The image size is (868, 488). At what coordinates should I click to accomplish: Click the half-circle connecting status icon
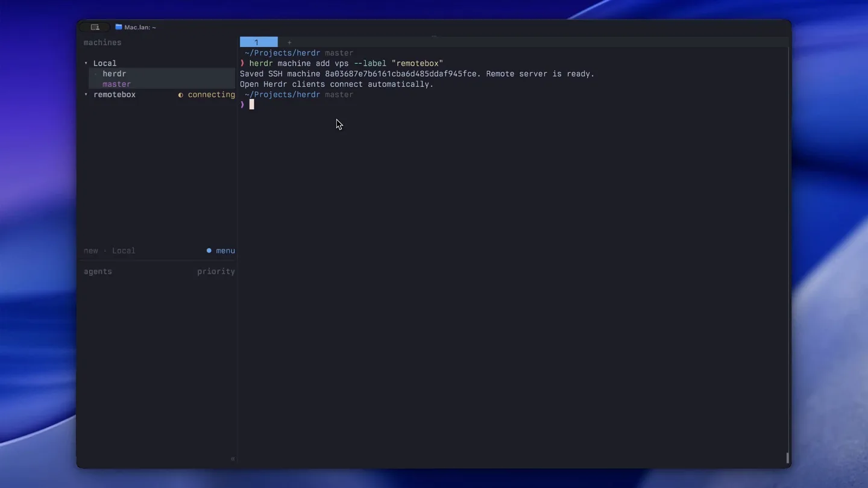[180, 95]
